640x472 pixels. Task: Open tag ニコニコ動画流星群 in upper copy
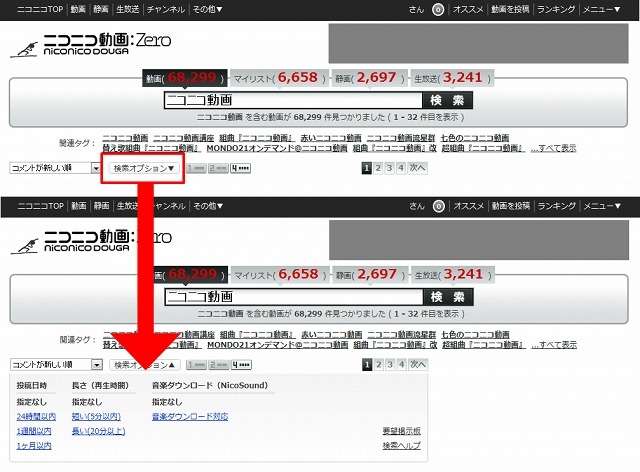click(401, 138)
